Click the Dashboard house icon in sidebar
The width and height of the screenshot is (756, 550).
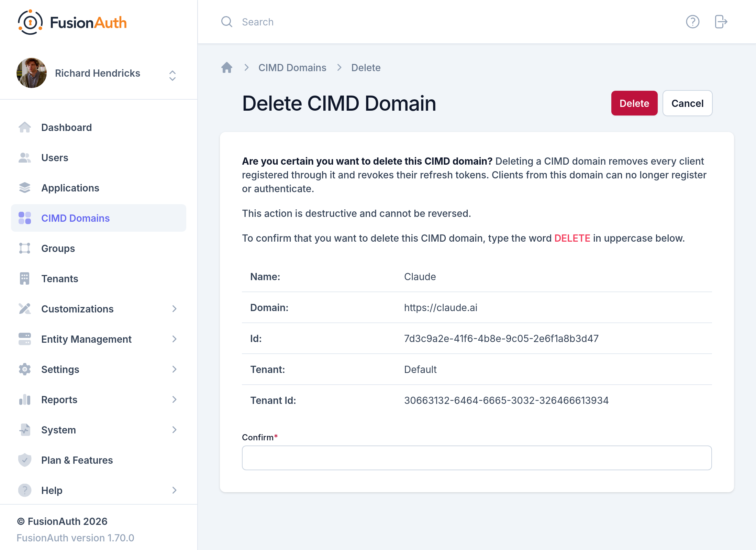(25, 127)
